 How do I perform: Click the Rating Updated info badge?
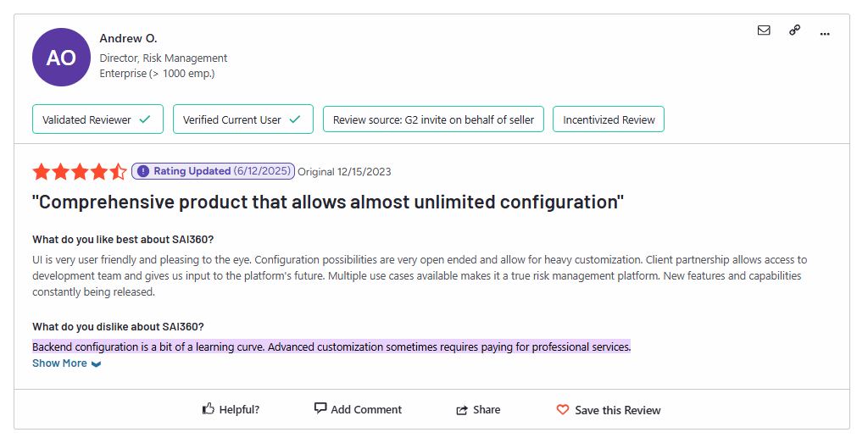tap(213, 171)
